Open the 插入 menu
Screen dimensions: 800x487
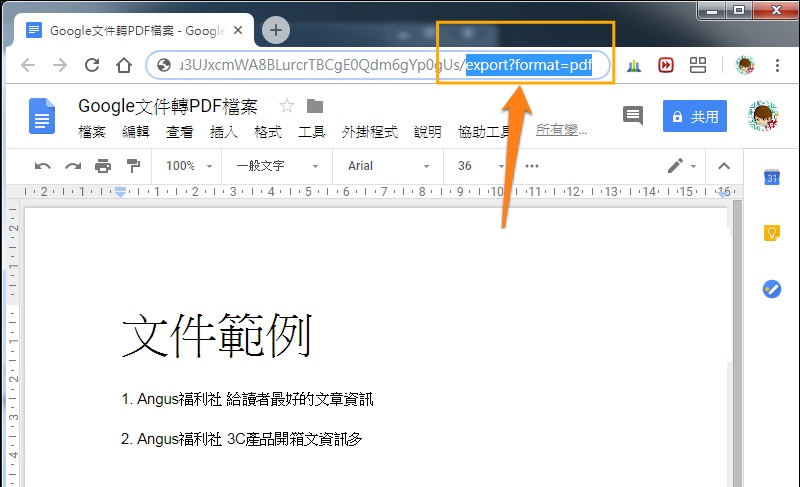click(223, 132)
